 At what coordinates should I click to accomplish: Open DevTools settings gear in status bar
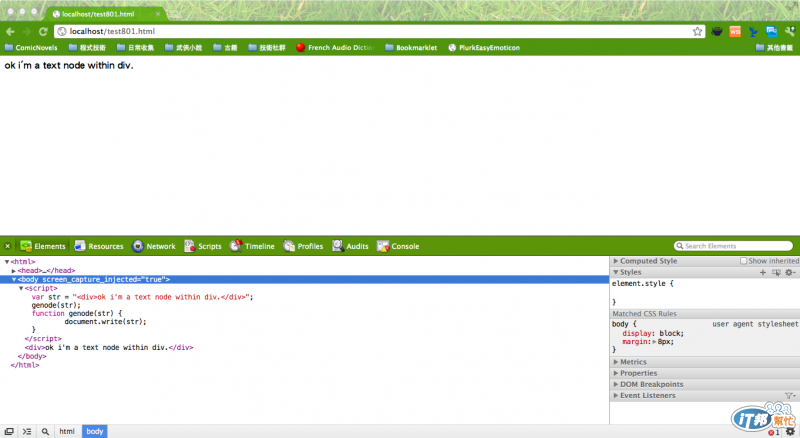pos(790,432)
